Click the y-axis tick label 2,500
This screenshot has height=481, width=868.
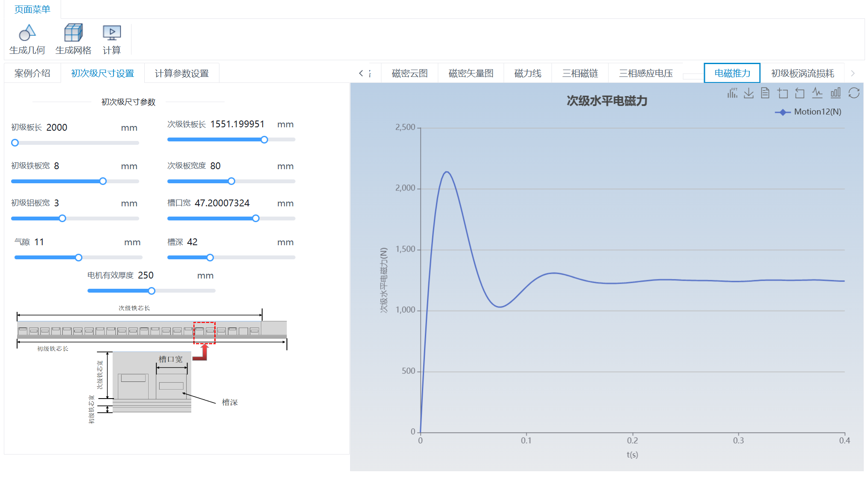405,127
